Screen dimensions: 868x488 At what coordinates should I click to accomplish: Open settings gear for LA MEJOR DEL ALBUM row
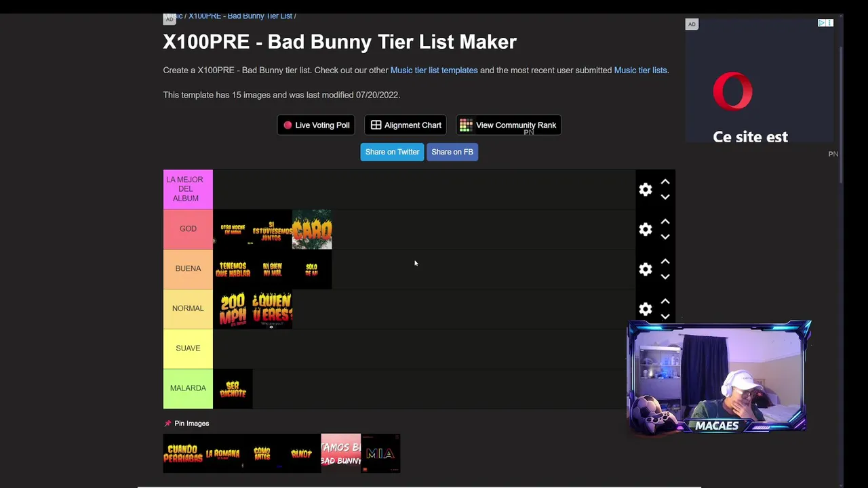(x=646, y=190)
